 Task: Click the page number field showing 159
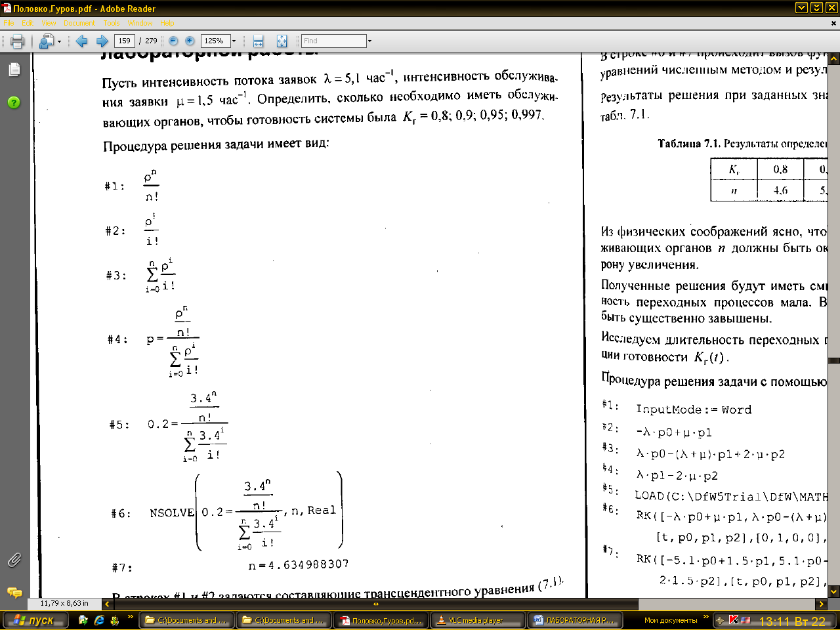(124, 41)
